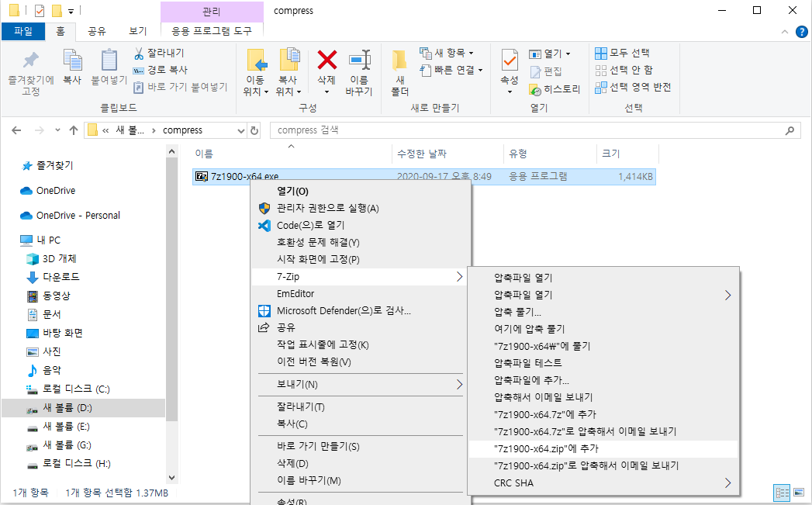Switch to Details view icon in status bar
This screenshot has height=505, width=812.
point(782,493)
